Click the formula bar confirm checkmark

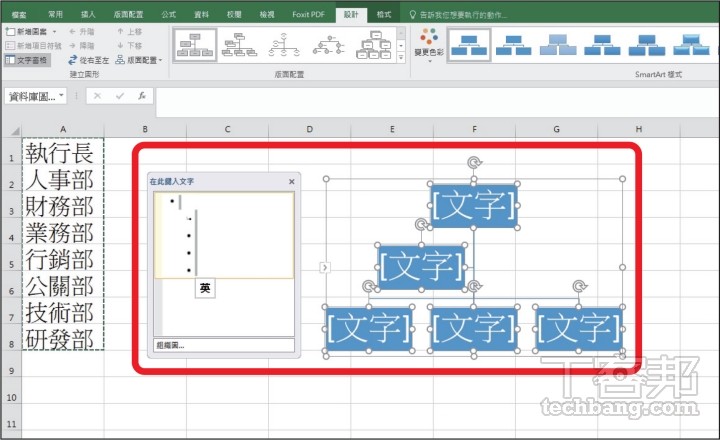tap(120, 96)
